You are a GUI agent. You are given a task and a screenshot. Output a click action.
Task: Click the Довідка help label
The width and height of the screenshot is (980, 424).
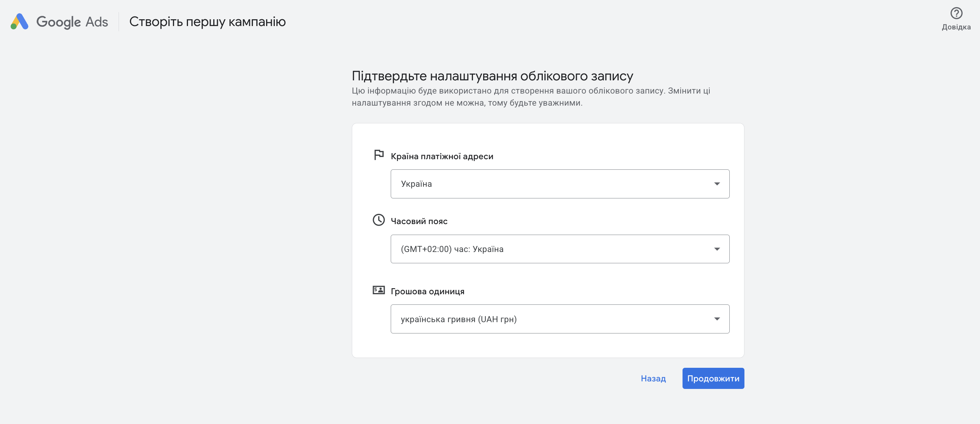coord(956,28)
